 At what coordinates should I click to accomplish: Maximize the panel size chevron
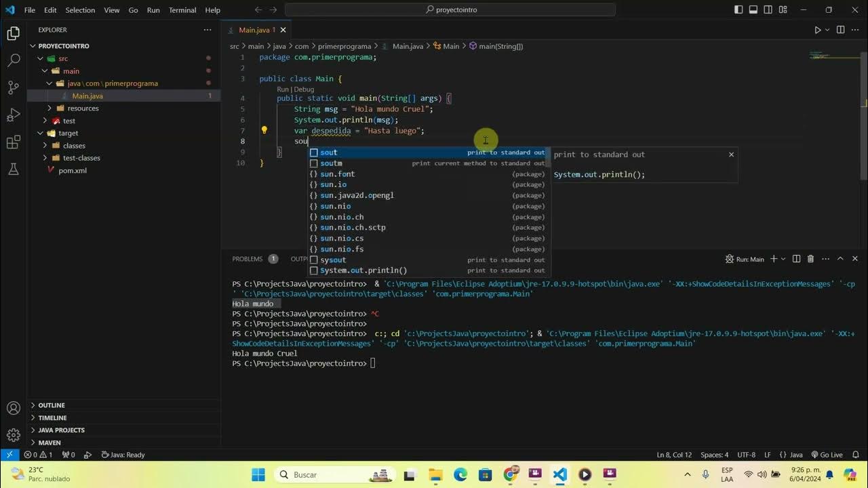tap(840, 259)
